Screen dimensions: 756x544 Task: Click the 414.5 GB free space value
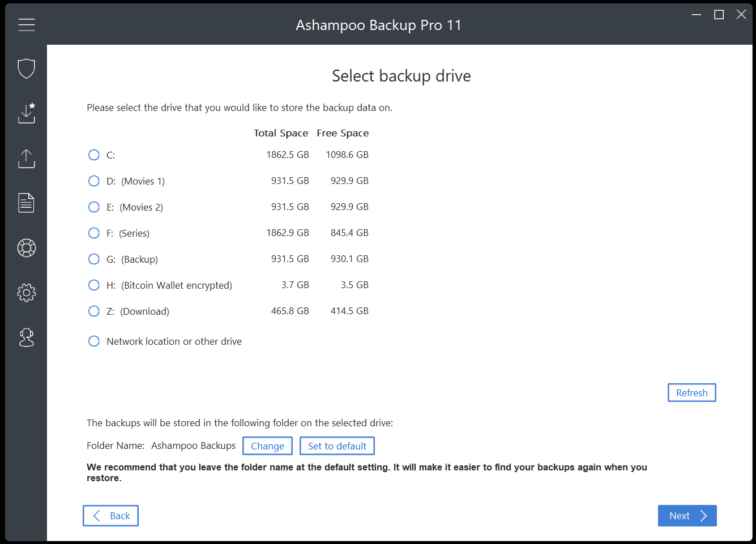349,311
